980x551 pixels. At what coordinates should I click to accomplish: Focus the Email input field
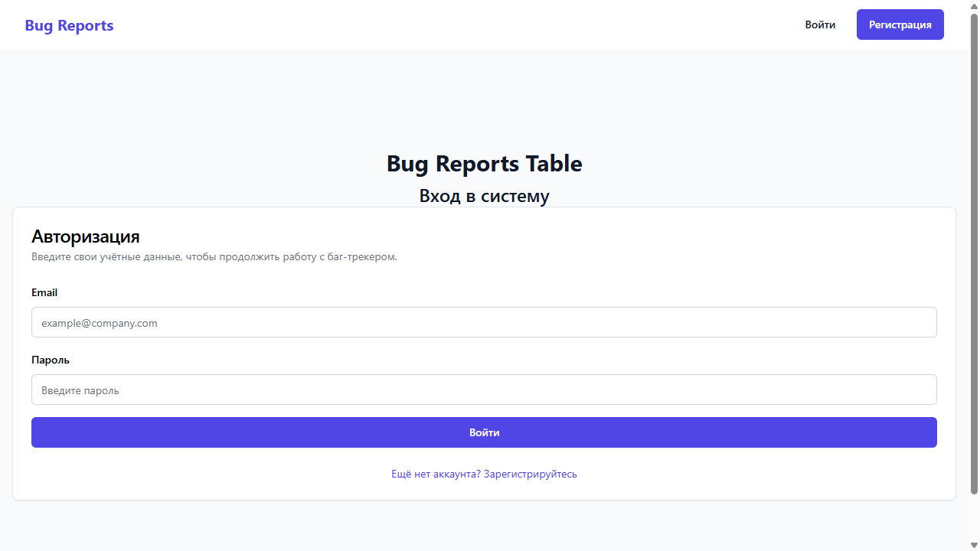tap(484, 322)
